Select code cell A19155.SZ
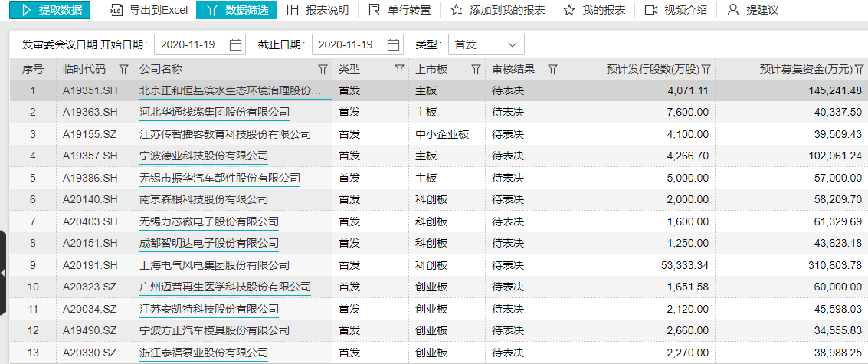This screenshot has width=868, height=364. click(90, 134)
